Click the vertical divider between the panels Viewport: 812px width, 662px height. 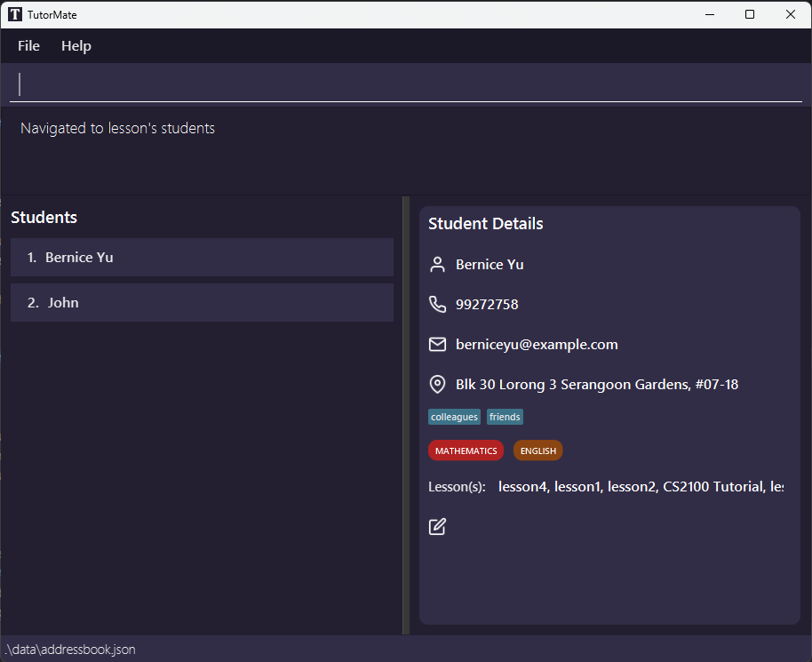pos(406,416)
